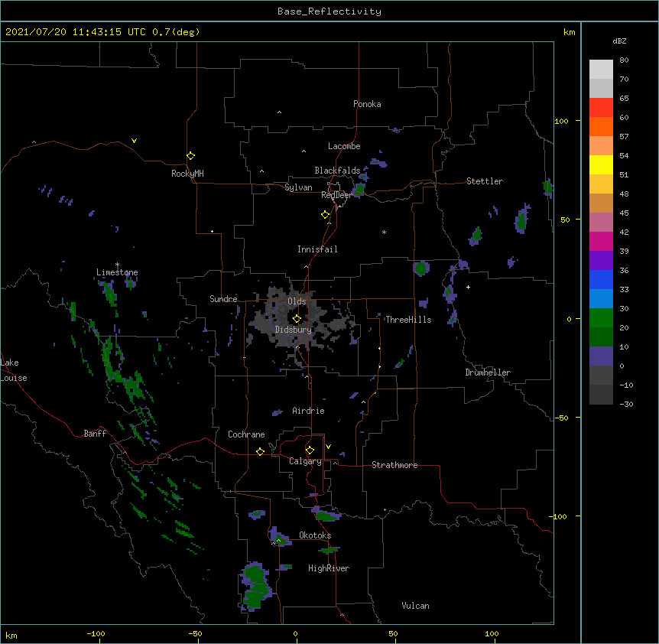
Task: Click the Airdrie city label
Action: pos(309,411)
